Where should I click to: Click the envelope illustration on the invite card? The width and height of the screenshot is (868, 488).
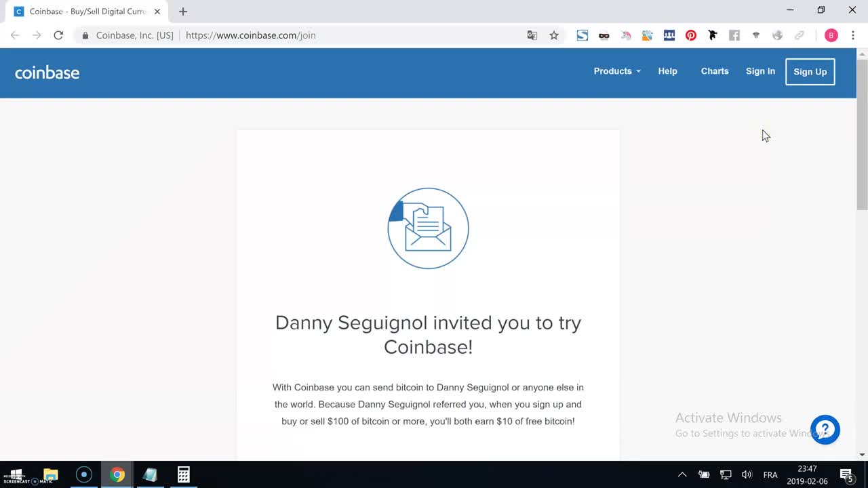[428, 228]
